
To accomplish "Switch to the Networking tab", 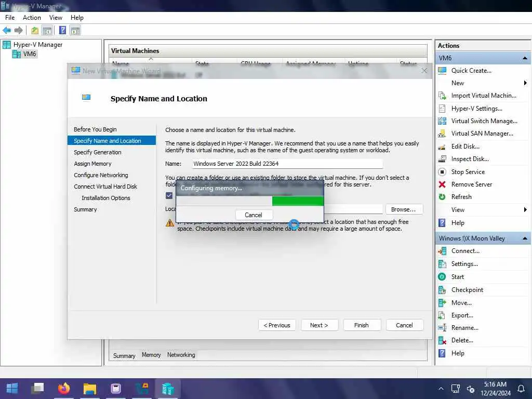I will (x=181, y=355).
